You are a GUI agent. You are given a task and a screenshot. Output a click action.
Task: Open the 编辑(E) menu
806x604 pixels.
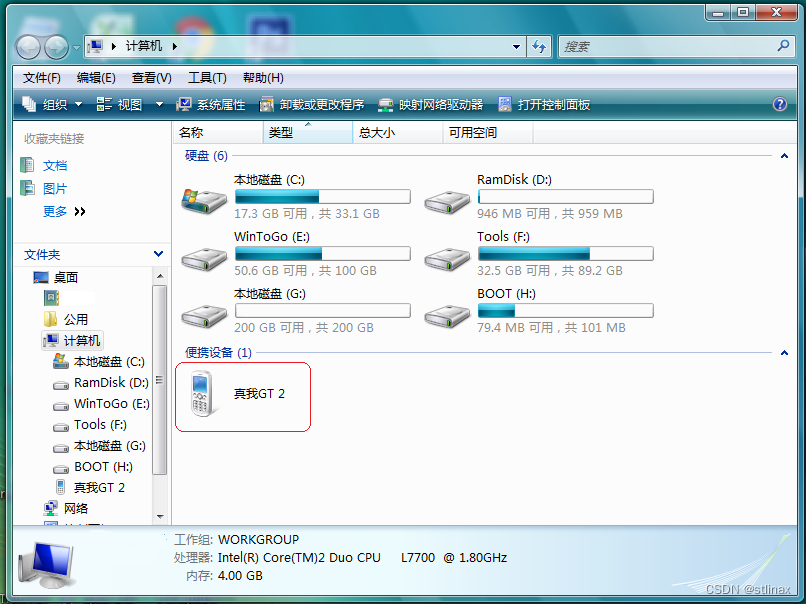pos(96,78)
